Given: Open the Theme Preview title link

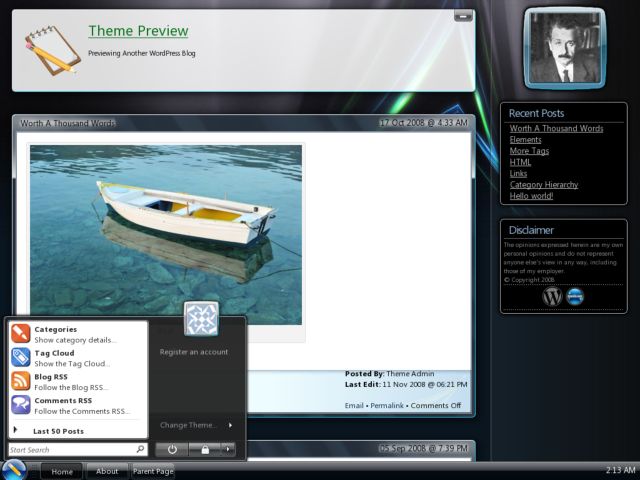Looking at the screenshot, I should coord(138,31).
